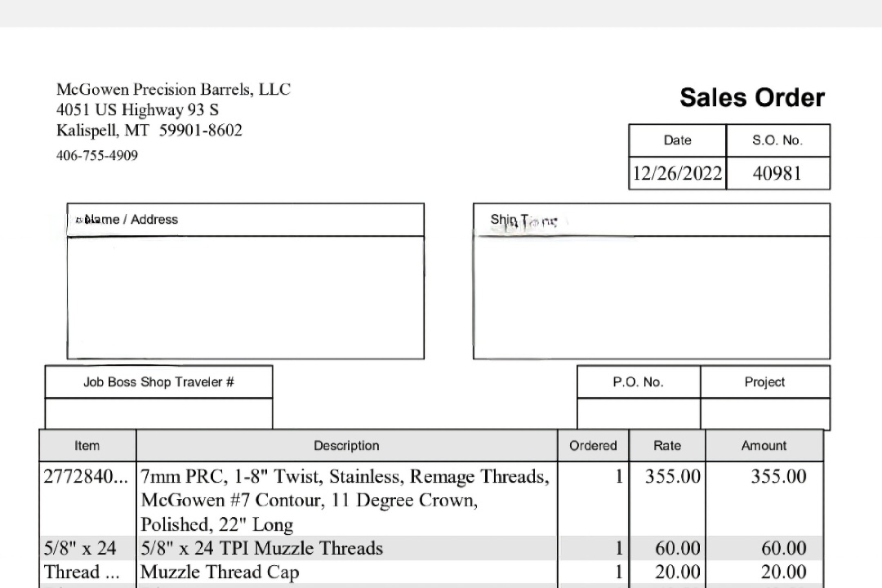Click the empty P.O. No. field
The width and height of the screenshot is (882, 588).
pyautogui.click(x=639, y=414)
